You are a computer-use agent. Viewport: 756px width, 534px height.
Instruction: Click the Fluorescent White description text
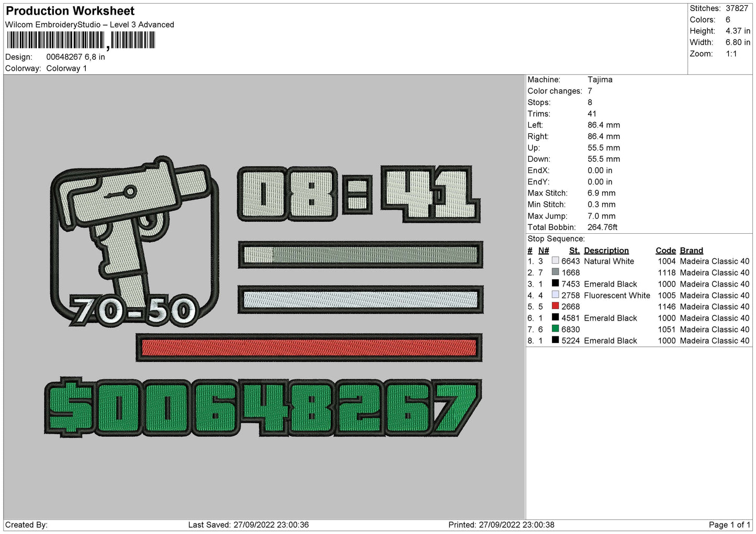point(617,296)
